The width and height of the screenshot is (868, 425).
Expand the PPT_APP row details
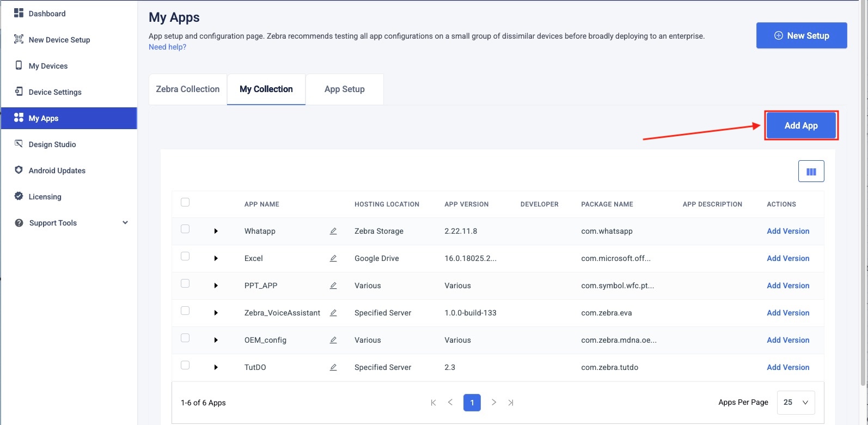pyautogui.click(x=216, y=286)
